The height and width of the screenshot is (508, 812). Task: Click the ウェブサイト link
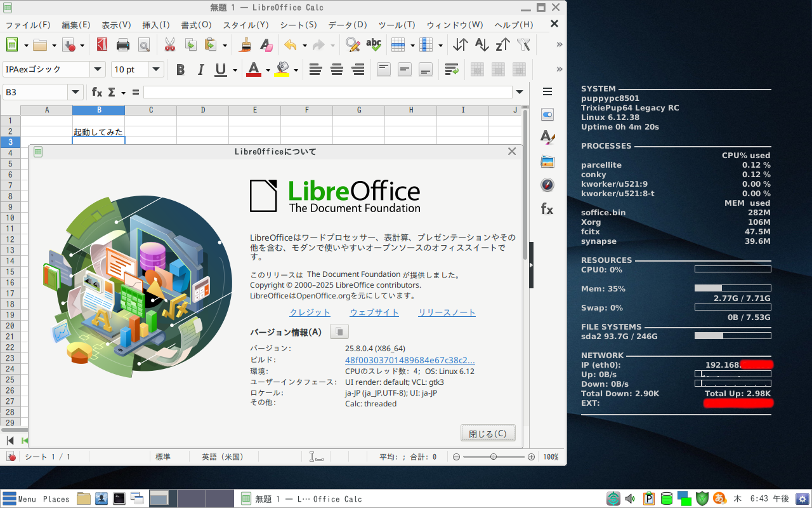[x=374, y=312]
